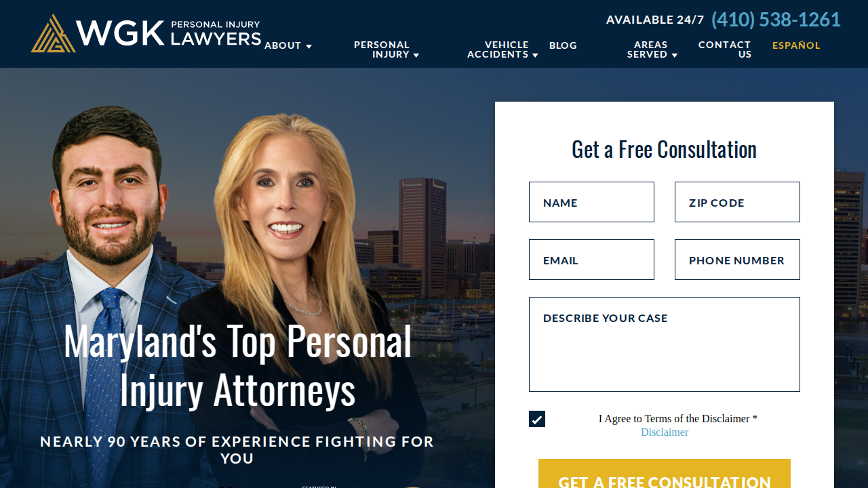Click the WGK Personal Injury Lawyers logo text
Viewport: 868px width, 488px height.
(x=168, y=33)
